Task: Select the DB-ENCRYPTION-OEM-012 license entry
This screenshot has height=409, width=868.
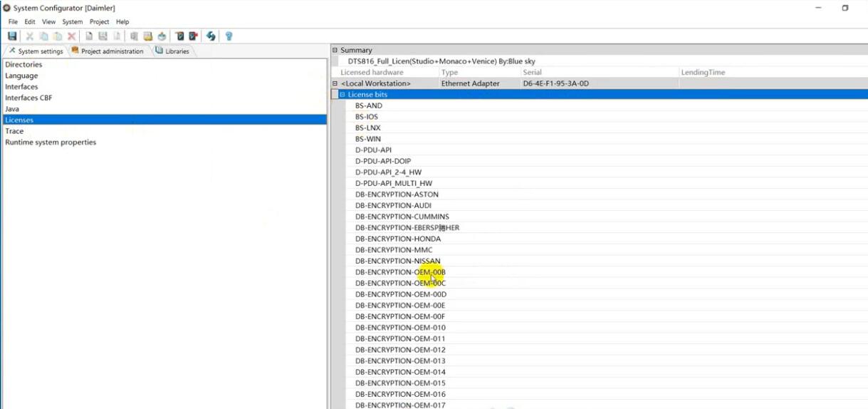Action: coord(400,350)
